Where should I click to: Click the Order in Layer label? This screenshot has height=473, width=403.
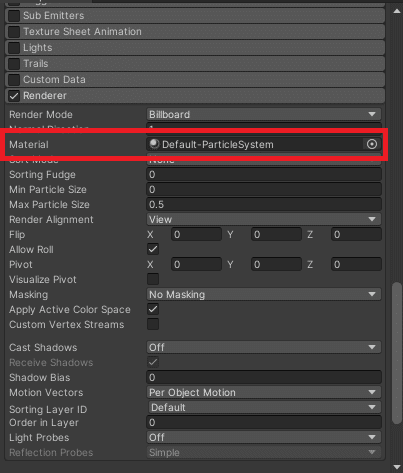click(x=44, y=422)
